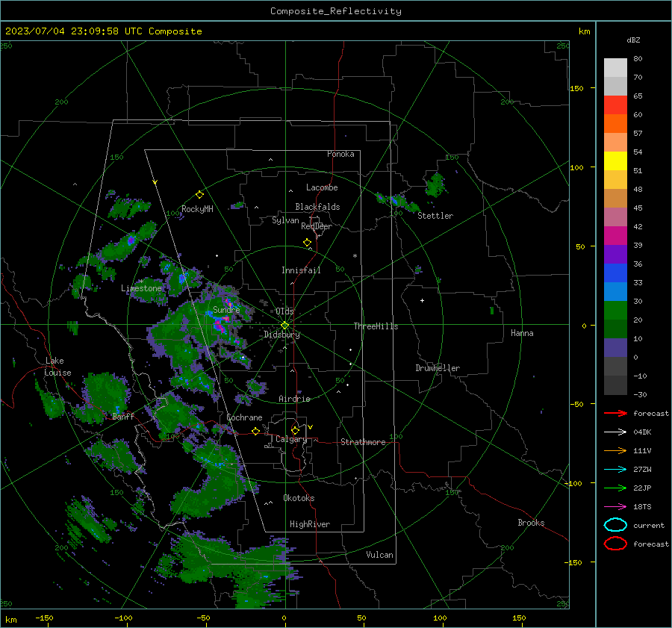Click the Blackfalds town label
672x628 pixels.
tap(317, 207)
